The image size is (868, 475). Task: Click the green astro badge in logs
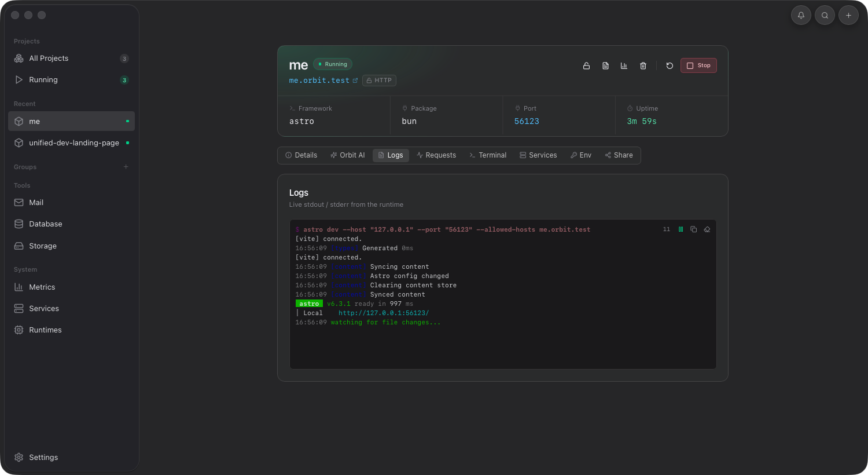point(309,304)
